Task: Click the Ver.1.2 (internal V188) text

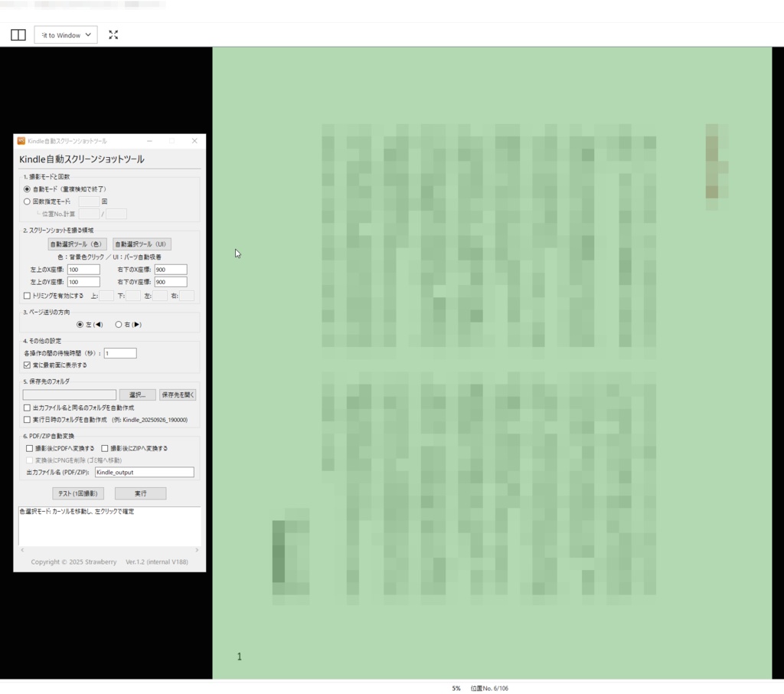Action: (x=157, y=562)
